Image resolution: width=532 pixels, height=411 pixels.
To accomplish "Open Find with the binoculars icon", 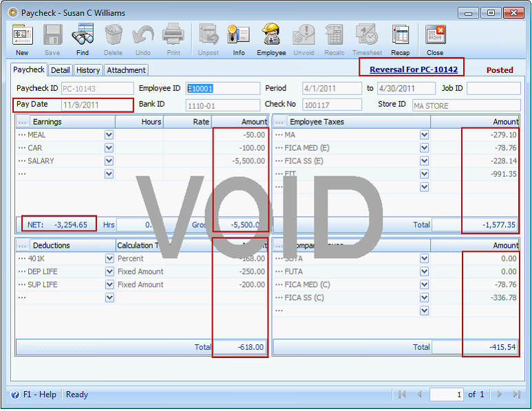I will point(83,35).
